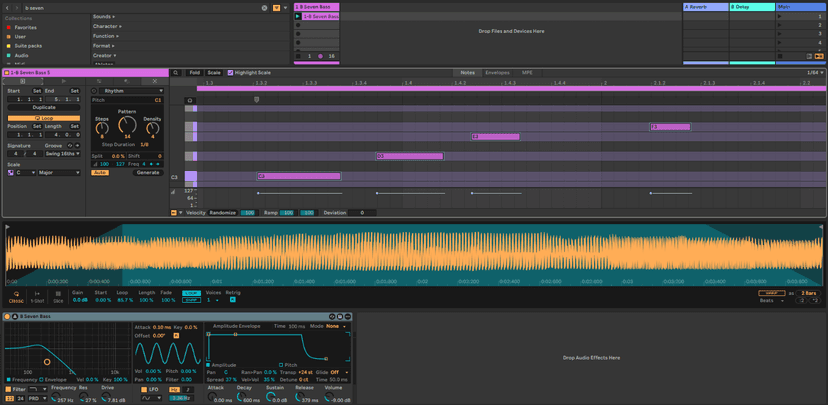The width and height of the screenshot is (828, 405).
Task: Select 1-Shot playback mode
Action: pyautogui.click(x=37, y=297)
